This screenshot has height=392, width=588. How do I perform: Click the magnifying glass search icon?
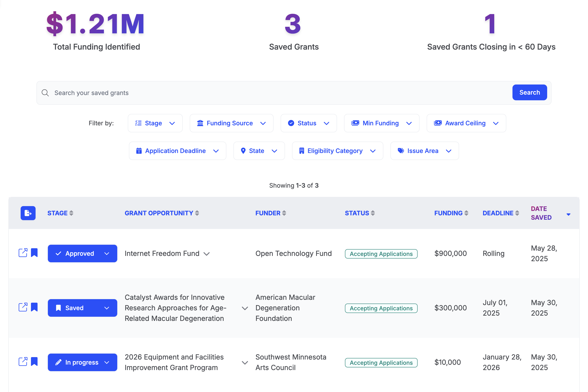(45, 93)
